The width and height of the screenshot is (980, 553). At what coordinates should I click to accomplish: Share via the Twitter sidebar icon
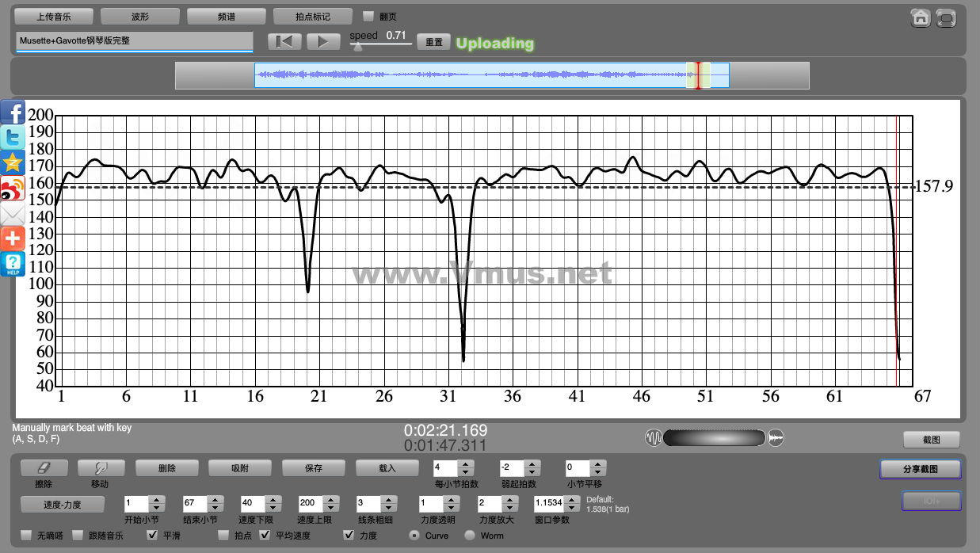13,137
